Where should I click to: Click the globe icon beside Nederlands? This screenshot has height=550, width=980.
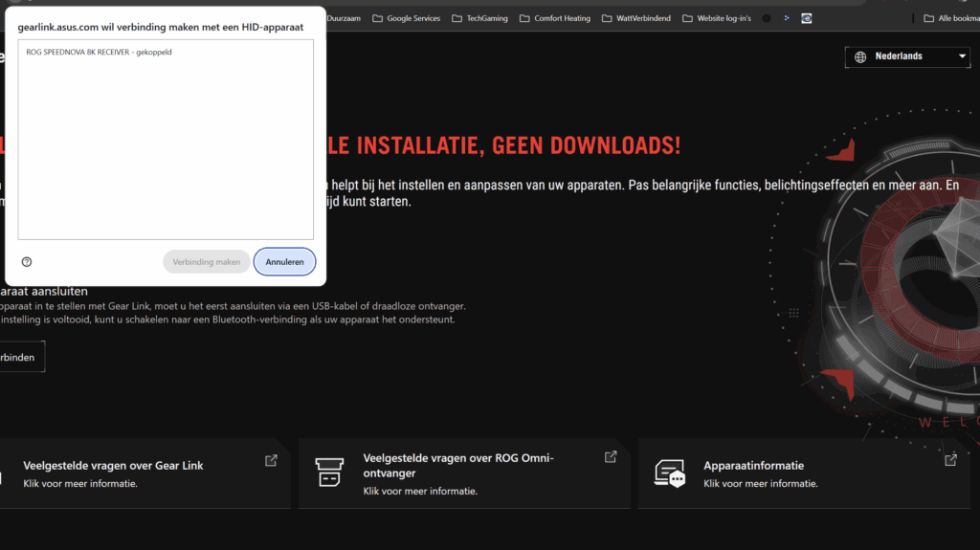pos(860,56)
